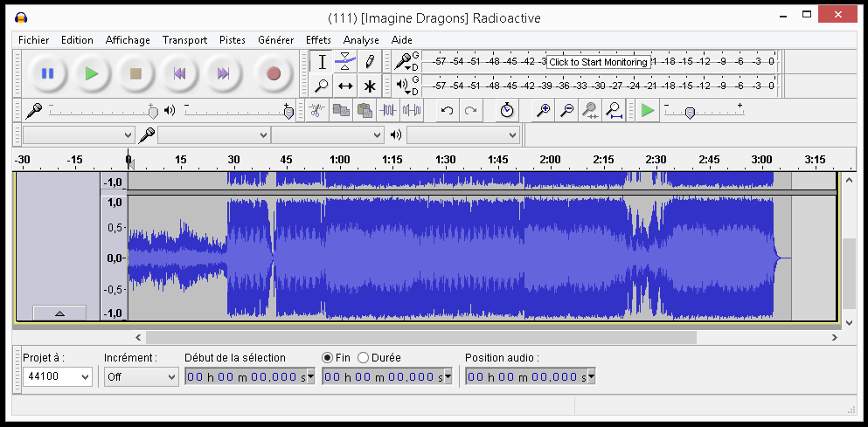
Task: Open the Effets menu
Action: [x=318, y=40]
